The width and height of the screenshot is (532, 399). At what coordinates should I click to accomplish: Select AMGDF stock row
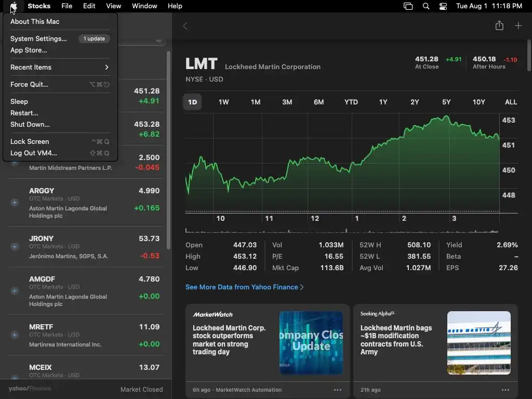coord(86,291)
